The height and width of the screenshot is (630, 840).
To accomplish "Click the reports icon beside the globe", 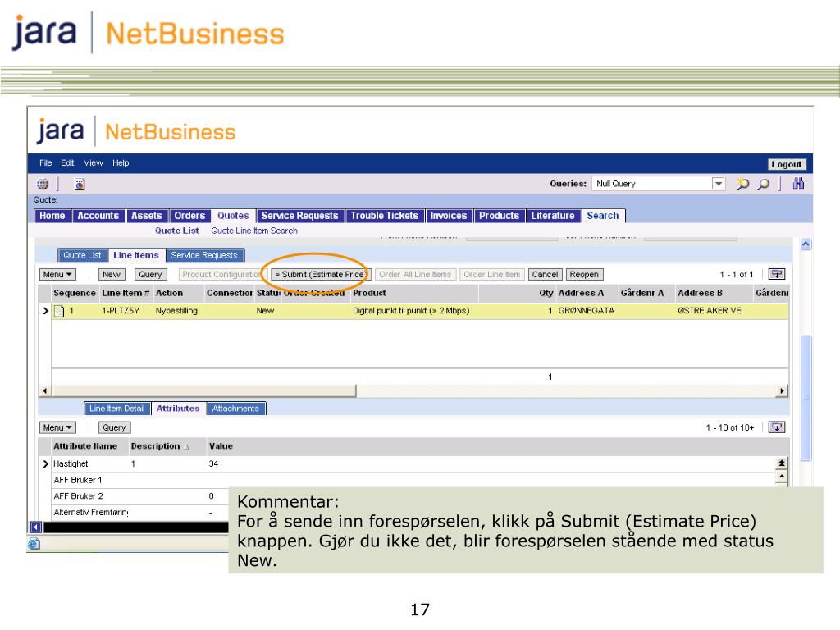I will click(x=80, y=185).
